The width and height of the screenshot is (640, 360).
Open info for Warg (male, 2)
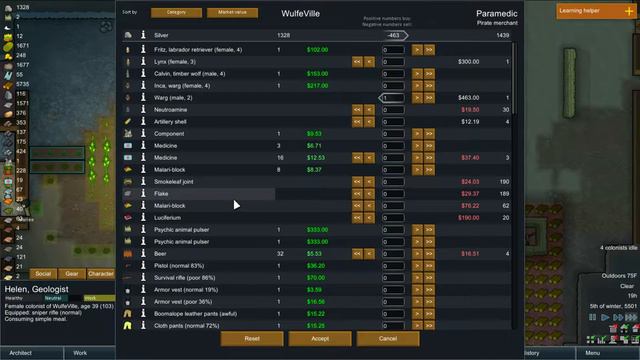click(x=143, y=98)
